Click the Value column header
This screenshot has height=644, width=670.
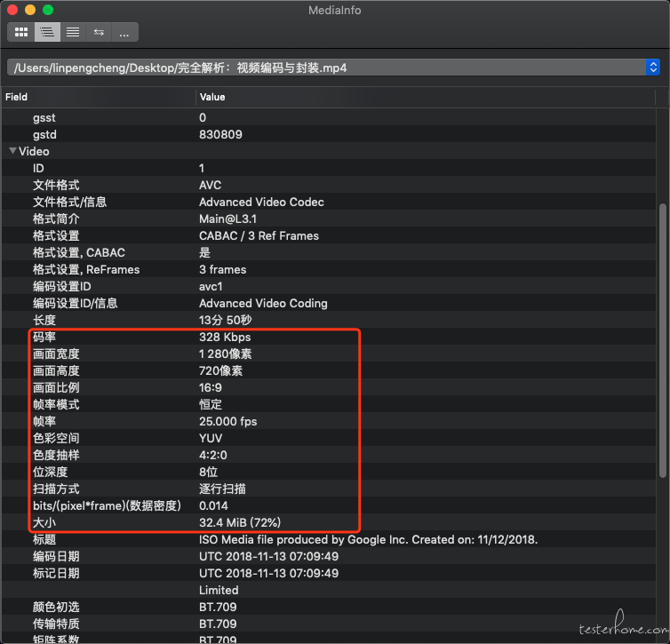click(x=212, y=97)
